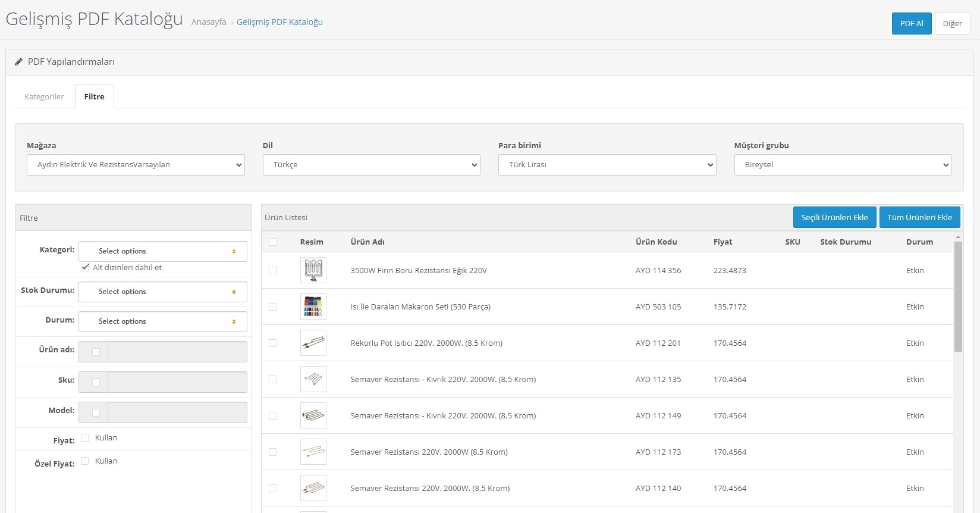
Task: Open the Para birimi currency dropdown
Action: tap(607, 165)
